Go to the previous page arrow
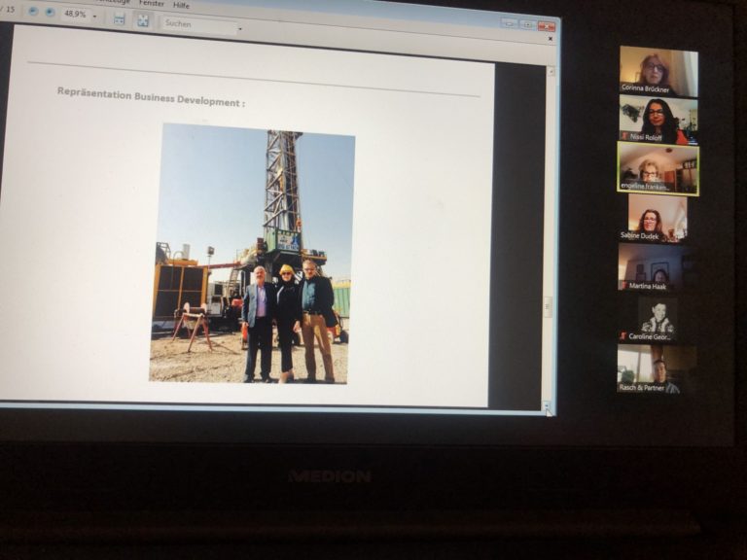 (x=32, y=12)
